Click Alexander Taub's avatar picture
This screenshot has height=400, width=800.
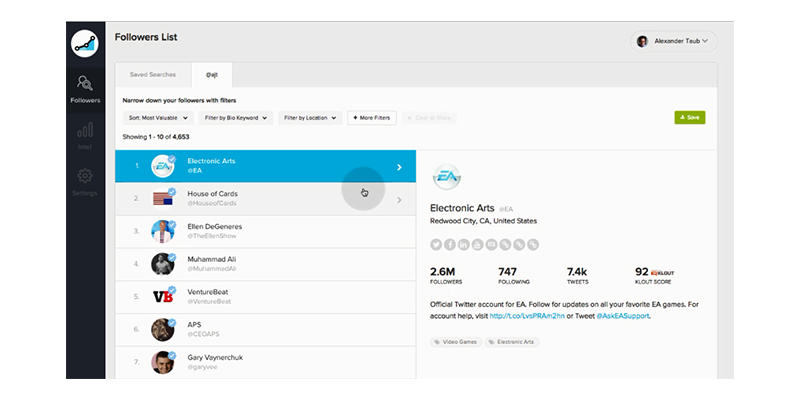coord(642,41)
